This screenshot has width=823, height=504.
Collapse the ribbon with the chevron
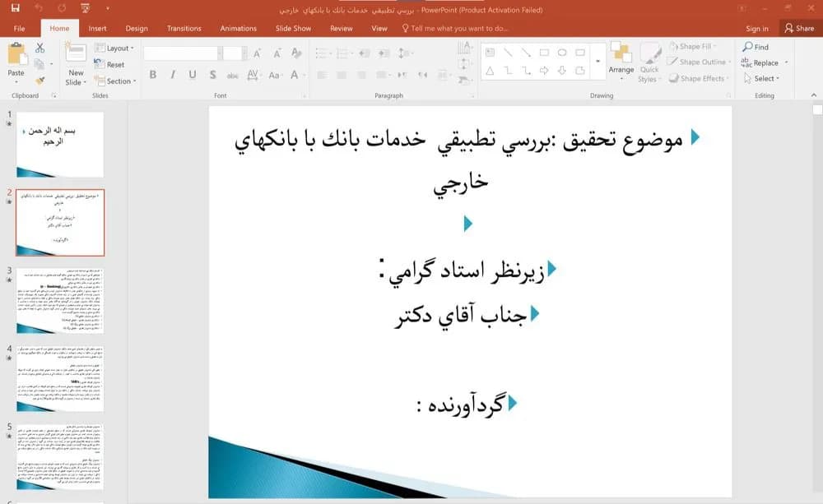(x=814, y=95)
